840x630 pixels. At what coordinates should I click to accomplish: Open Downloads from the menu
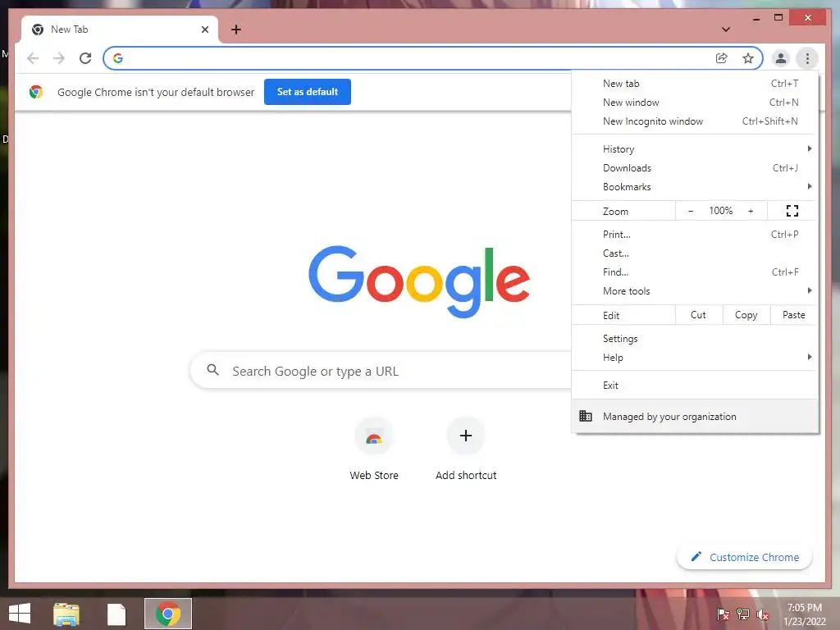click(x=695, y=167)
